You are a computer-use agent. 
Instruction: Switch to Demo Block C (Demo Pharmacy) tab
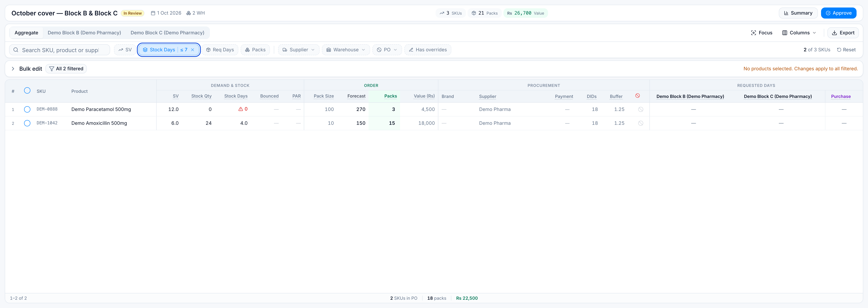(x=167, y=33)
